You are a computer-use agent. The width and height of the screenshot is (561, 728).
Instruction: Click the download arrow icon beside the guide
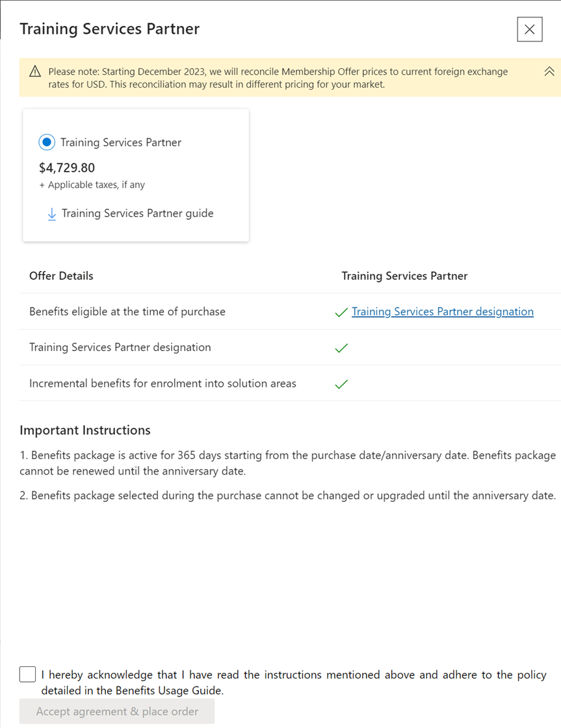click(x=52, y=214)
